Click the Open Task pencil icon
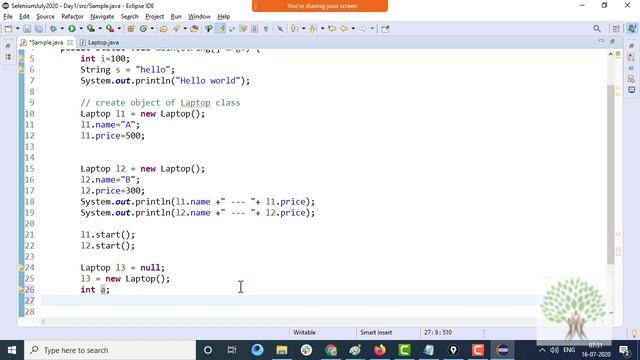This screenshot has width=640, height=360. (176, 29)
